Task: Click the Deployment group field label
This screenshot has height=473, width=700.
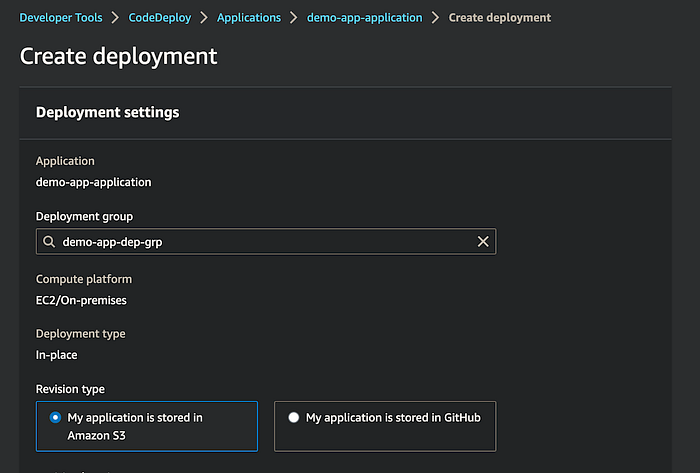Action: (x=84, y=216)
